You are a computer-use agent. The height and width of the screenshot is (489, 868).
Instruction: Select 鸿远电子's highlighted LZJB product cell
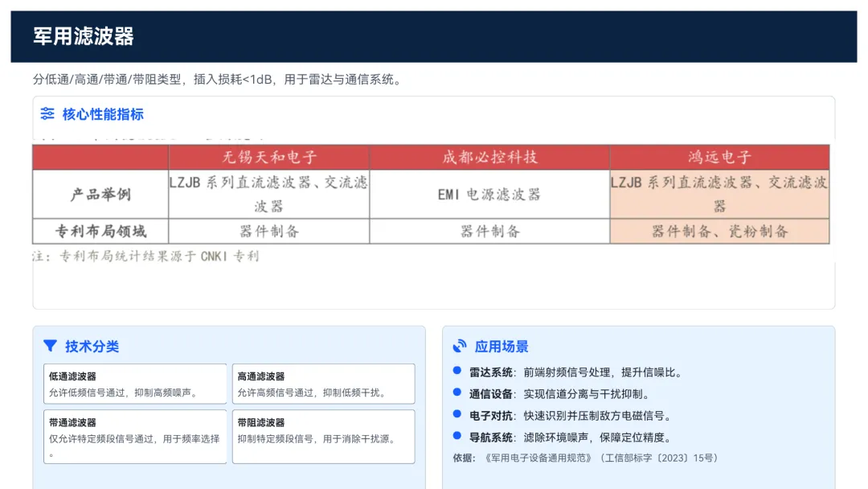pyautogui.click(x=719, y=195)
